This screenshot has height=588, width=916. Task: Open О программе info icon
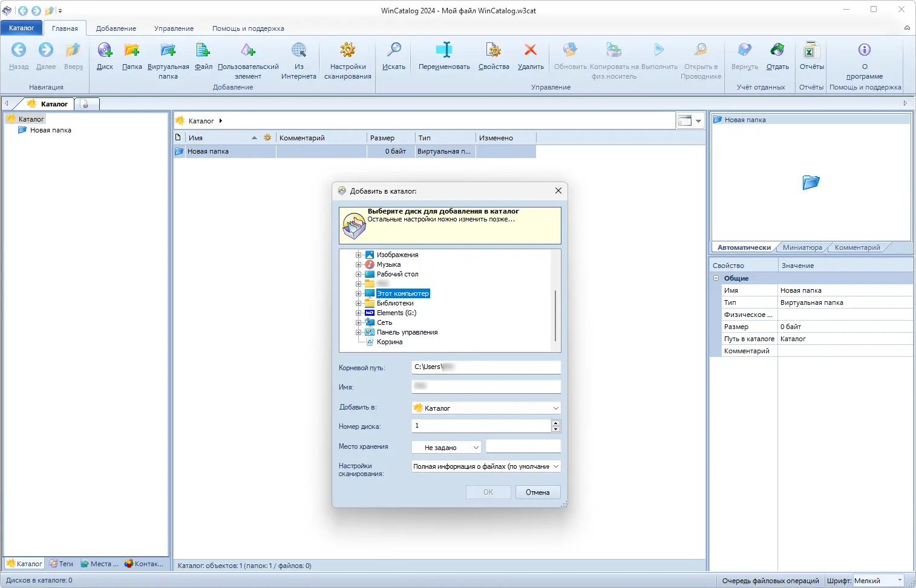865,50
